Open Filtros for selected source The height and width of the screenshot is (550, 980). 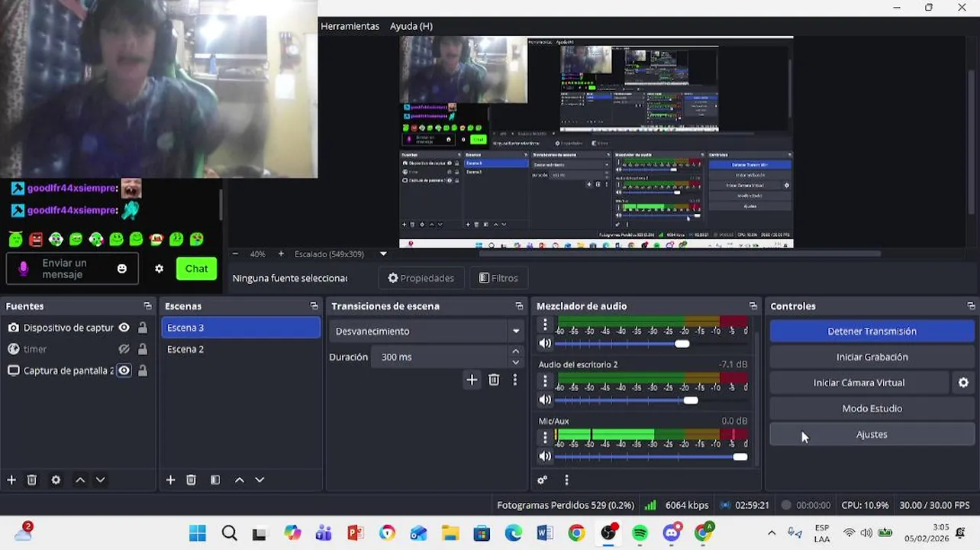coord(498,278)
